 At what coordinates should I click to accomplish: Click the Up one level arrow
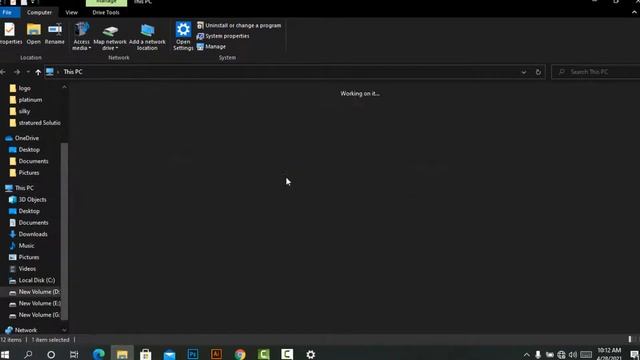(x=38, y=72)
